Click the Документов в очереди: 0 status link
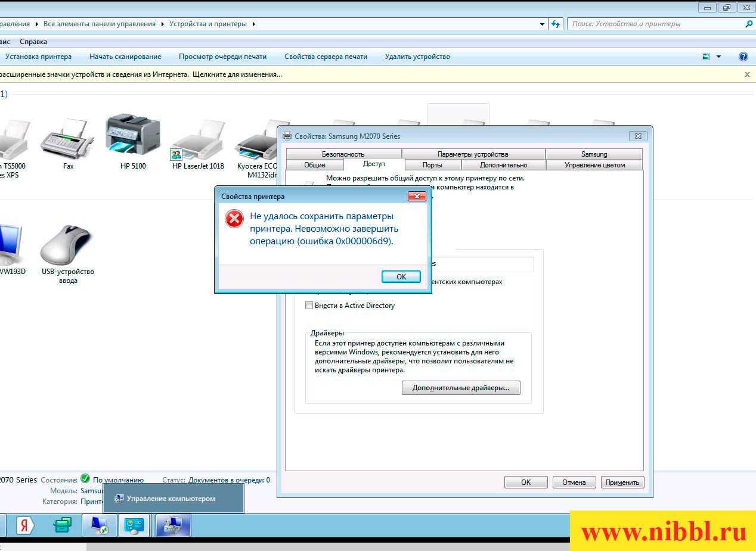This screenshot has height=551, width=756. point(229,480)
